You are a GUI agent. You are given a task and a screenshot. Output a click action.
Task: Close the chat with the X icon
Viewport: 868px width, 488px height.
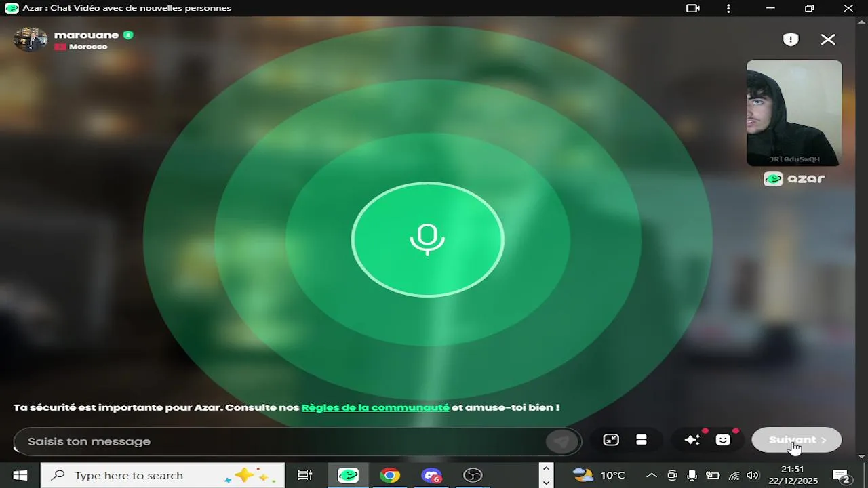(828, 39)
